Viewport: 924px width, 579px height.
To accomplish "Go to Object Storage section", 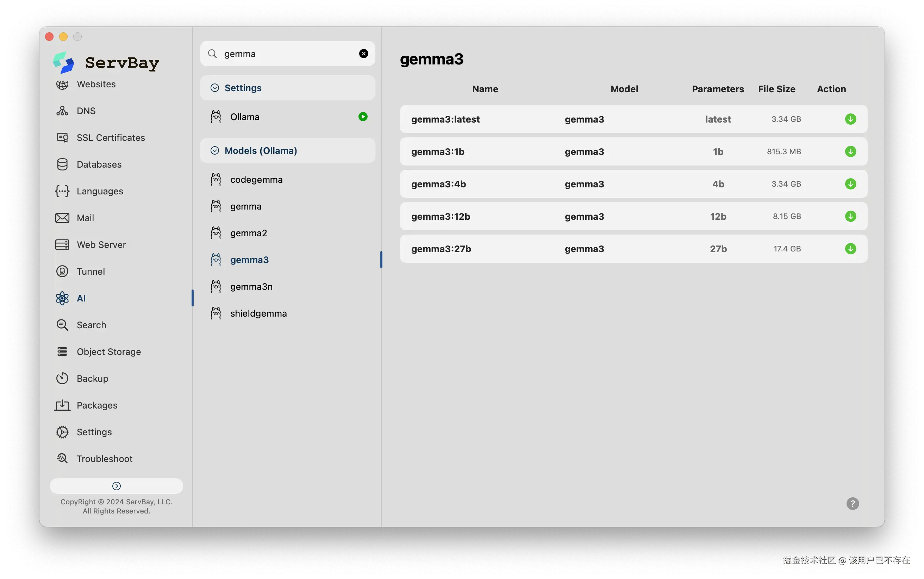I will (x=108, y=352).
